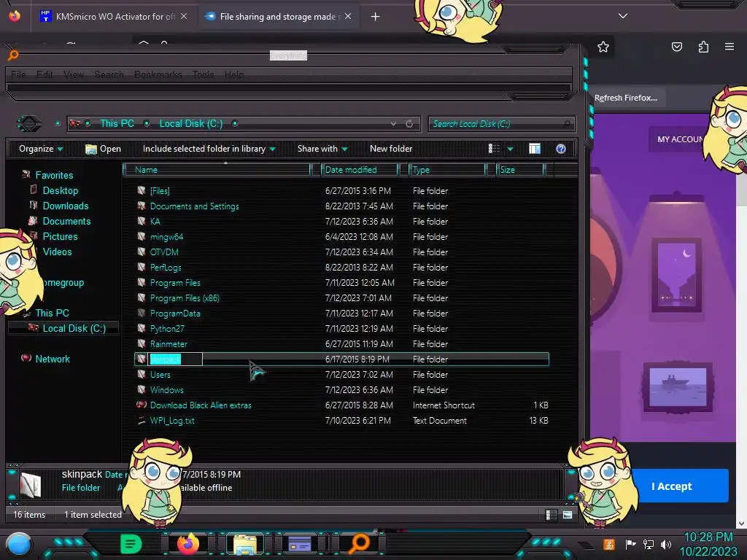Open a new Firefox tab with plus
Viewport: 747px width, 560px height.
tap(376, 17)
